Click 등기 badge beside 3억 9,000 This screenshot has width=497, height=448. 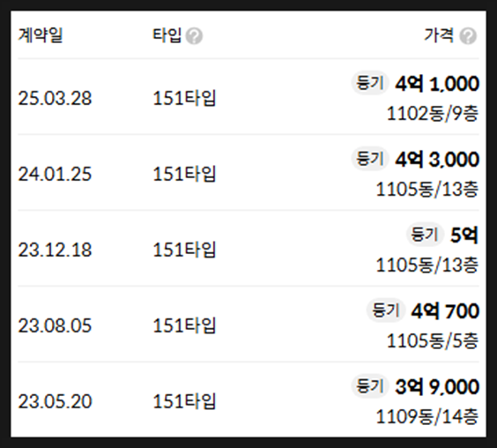[370, 386]
